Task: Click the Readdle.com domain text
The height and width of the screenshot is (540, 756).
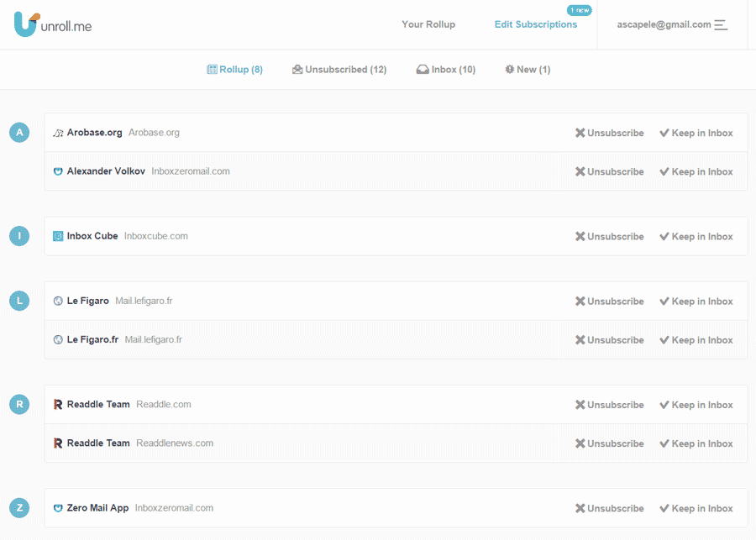Action: pos(164,405)
